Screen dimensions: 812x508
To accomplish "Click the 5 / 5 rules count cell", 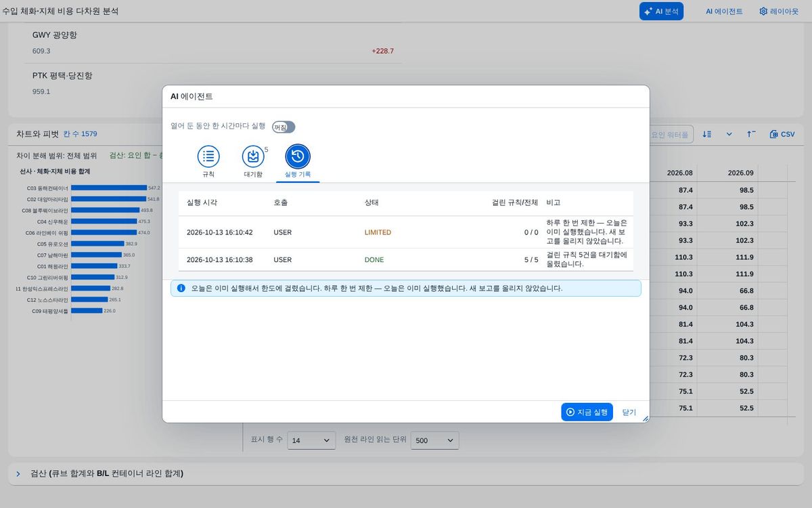I will pyautogui.click(x=531, y=259).
